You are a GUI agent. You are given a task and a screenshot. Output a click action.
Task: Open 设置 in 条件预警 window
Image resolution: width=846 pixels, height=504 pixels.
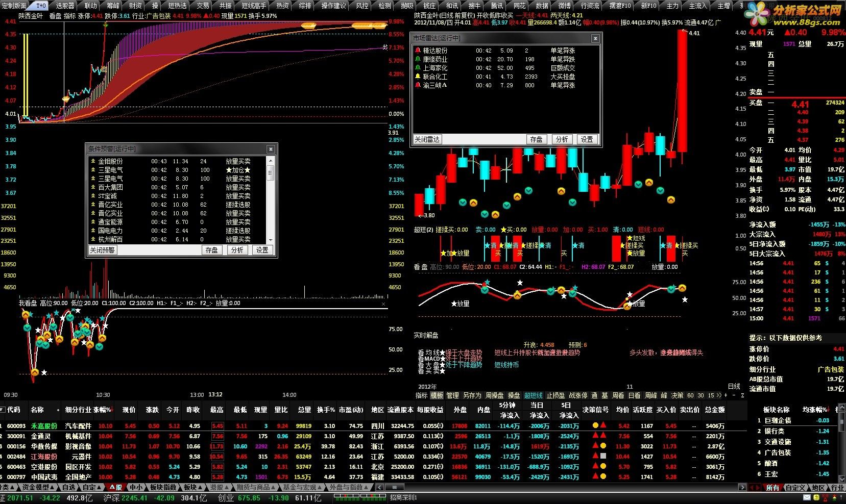(262, 250)
